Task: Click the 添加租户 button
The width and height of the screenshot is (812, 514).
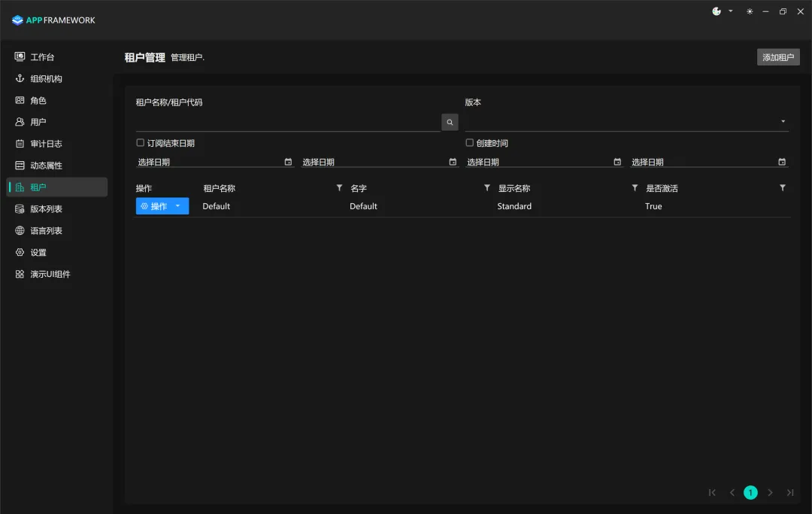Action: click(x=778, y=56)
